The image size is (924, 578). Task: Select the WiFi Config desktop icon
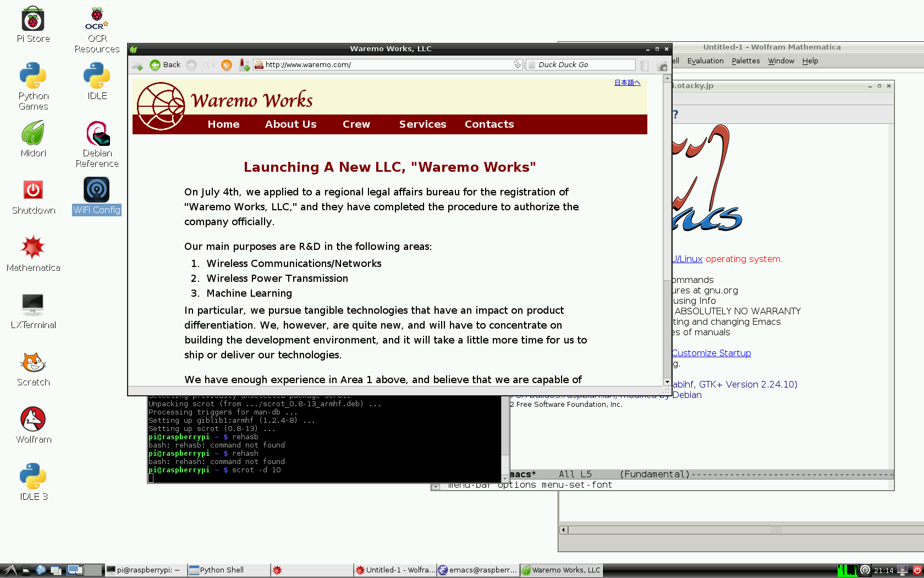pyautogui.click(x=97, y=197)
